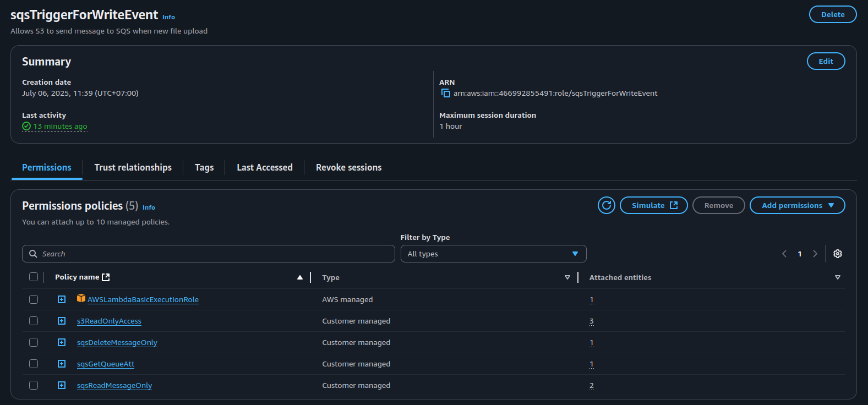
Task: Copy the role ARN with copy icon
Action: coord(446,94)
